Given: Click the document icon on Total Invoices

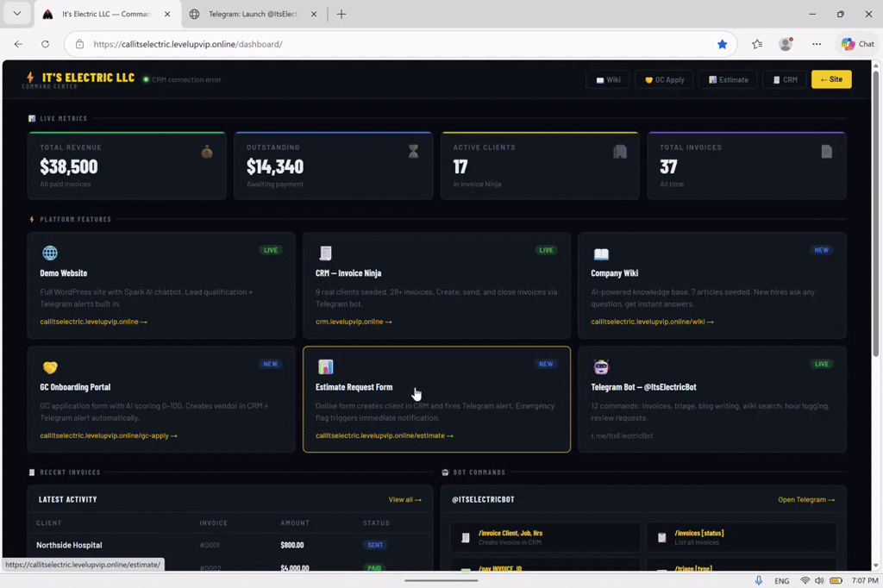Looking at the screenshot, I should (x=826, y=151).
